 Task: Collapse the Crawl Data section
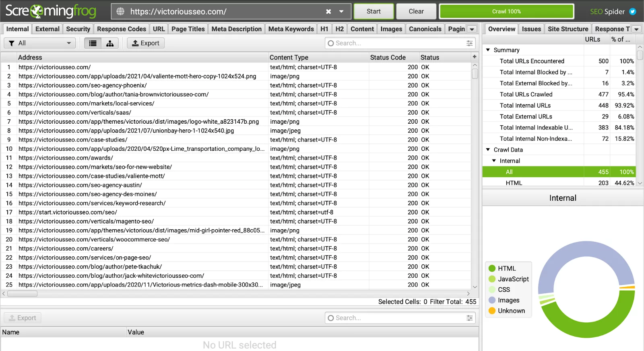pos(488,150)
